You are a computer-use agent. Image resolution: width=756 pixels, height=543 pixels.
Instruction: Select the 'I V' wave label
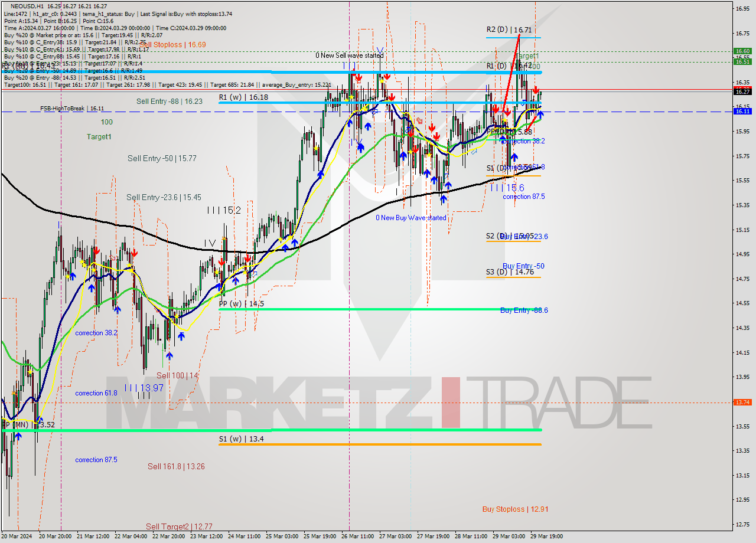tap(210, 243)
